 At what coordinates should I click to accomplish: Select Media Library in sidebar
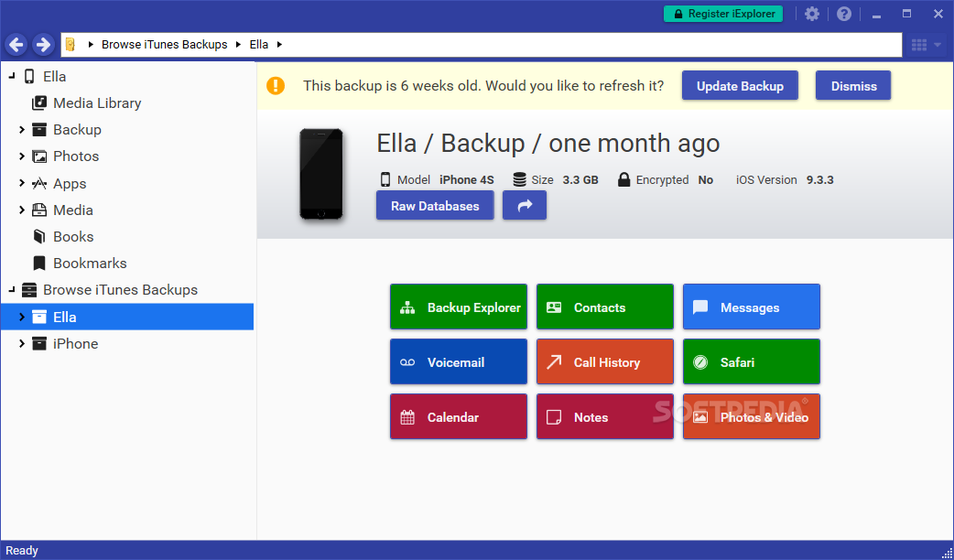point(97,102)
